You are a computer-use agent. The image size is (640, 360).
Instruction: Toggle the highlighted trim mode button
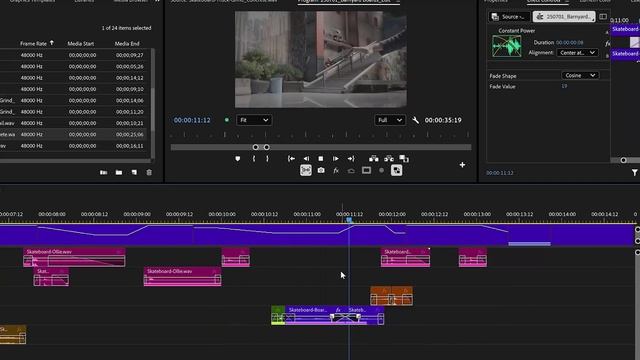[306, 170]
